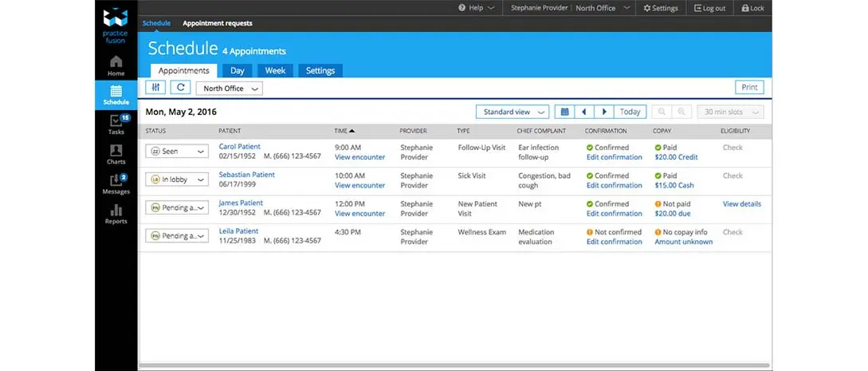The height and width of the screenshot is (371, 868).
Task: Open Sebastian Patient's In lobby status dropdown
Action: click(177, 180)
